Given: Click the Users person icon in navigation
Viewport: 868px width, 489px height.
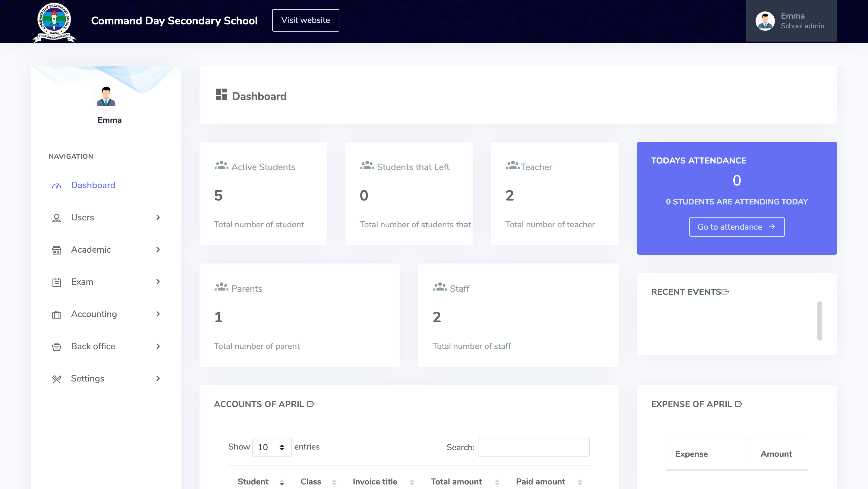Looking at the screenshot, I should click(x=57, y=218).
